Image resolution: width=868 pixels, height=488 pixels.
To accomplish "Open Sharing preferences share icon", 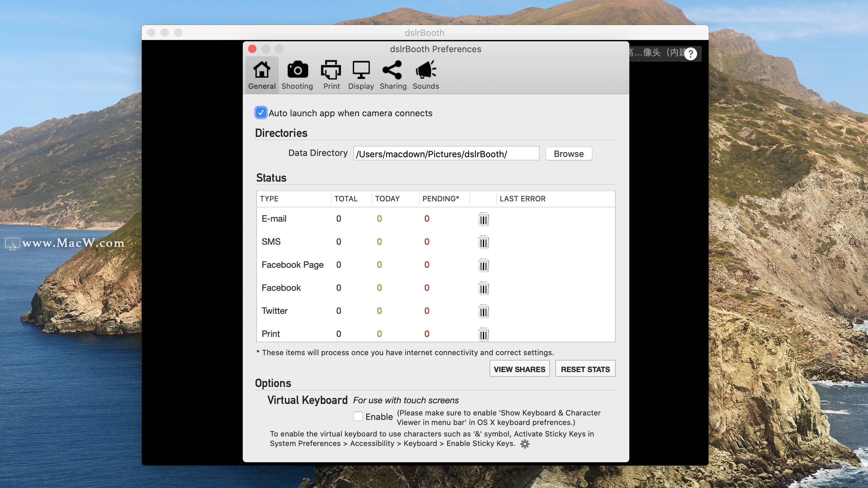I will click(x=392, y=70).
